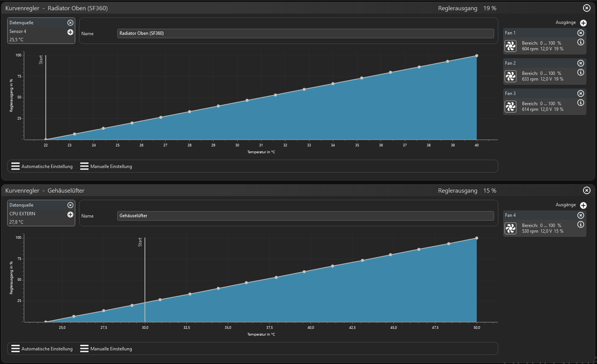Show info for Fan 3
This screenshot has width=597, height=364.
pyautogui.click(x=581, y=103)
